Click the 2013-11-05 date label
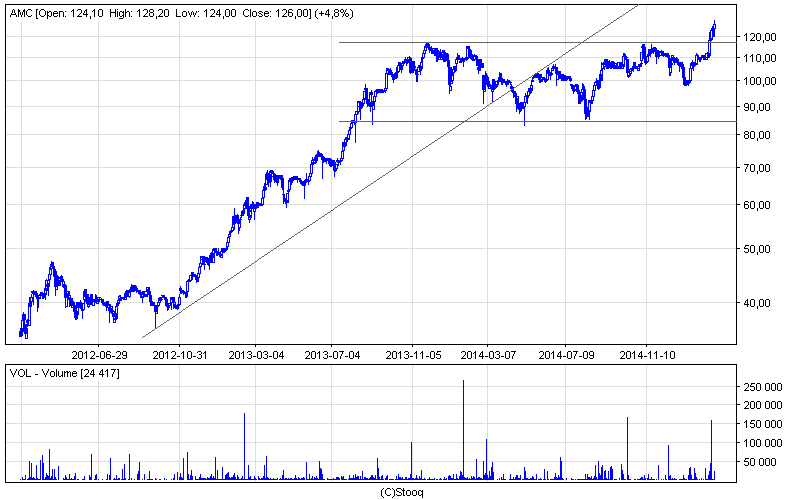The height and width of the screenshot is (500, 800). point(413,355)
